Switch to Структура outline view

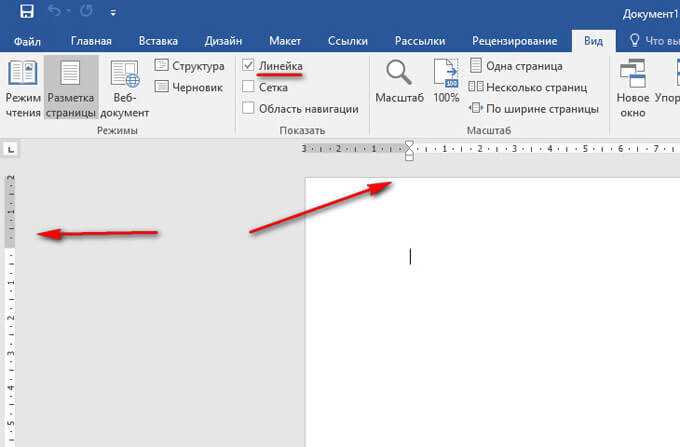(x=190, y=66)
